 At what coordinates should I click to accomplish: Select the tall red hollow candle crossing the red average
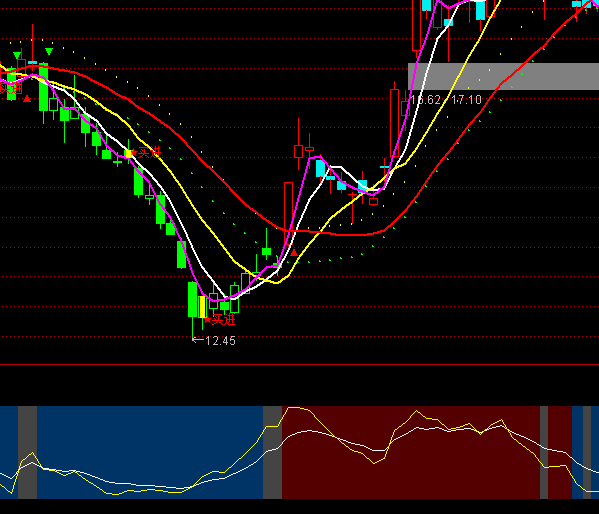288,215
